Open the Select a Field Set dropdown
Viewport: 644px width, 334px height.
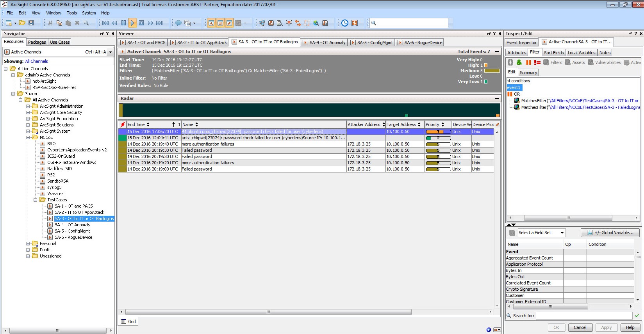pyautogui.click(x=562, y=233)
